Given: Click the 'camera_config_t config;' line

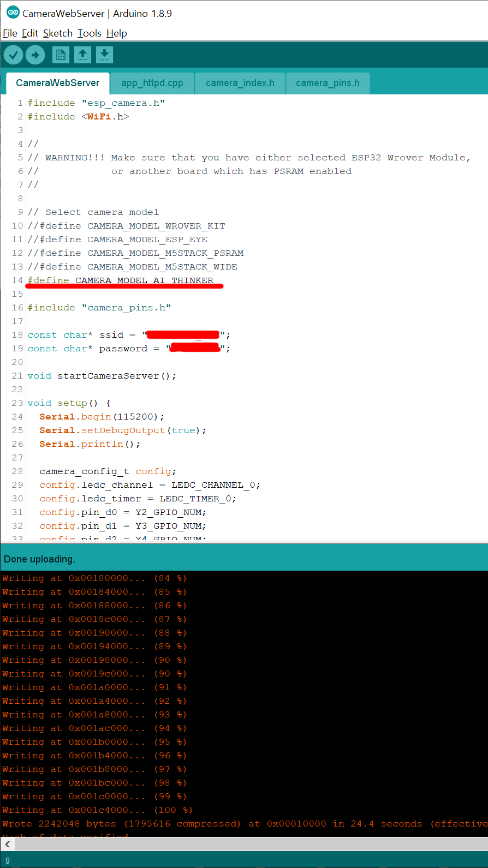Looking at the screenshot, I should pos(108,471).
